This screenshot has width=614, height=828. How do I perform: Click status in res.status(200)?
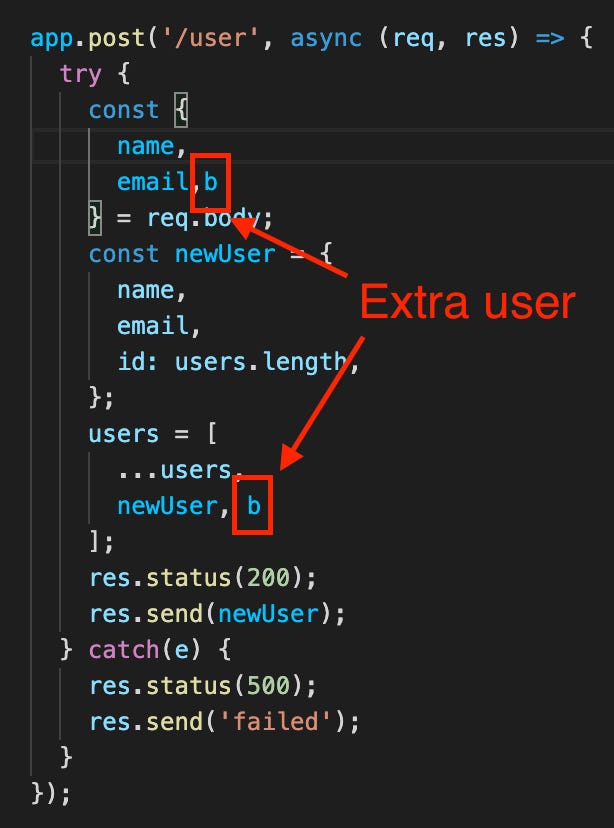(x=188, y=577)
